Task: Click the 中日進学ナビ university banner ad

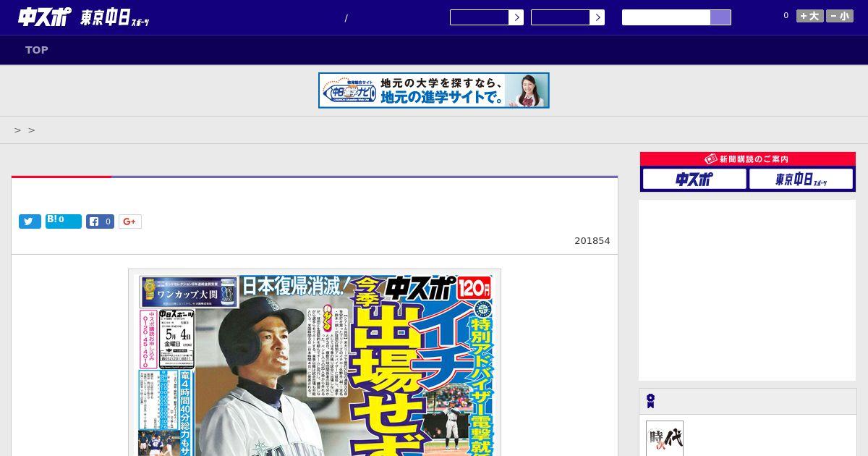Action: [434, 90]
